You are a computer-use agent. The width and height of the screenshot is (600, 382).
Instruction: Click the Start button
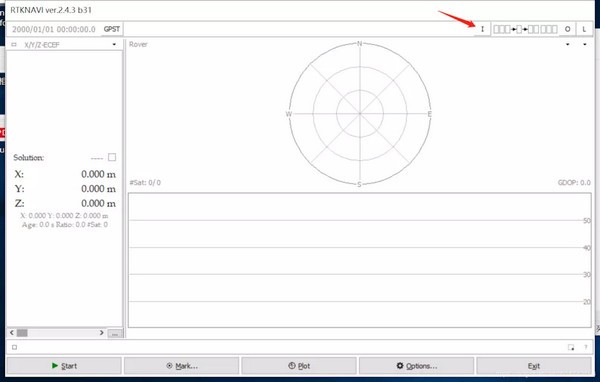click(64, 366)
